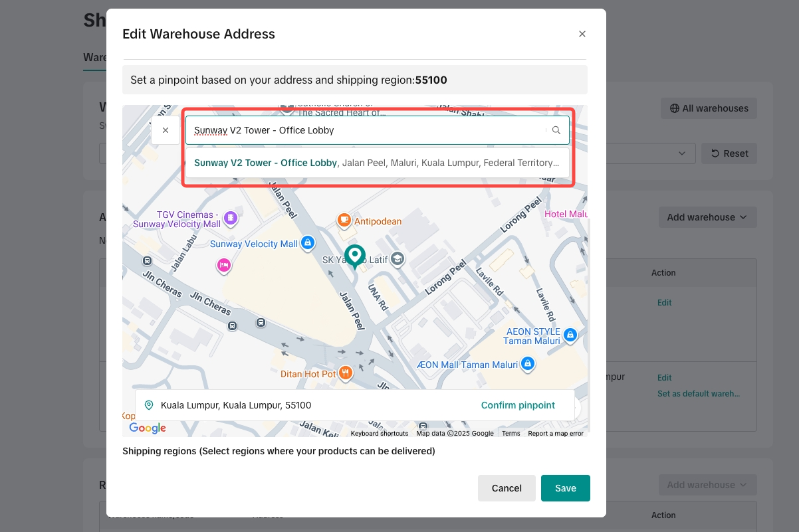Close the Edit Warehouse Address dialog

click(x=582, y=34)
